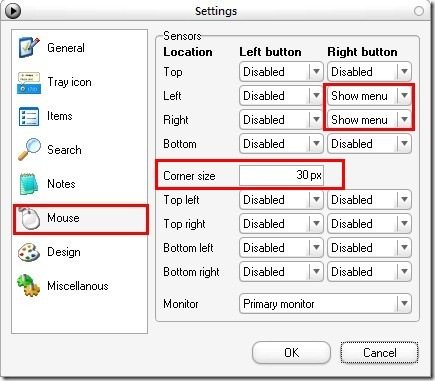Viewport: 435px width, 381px height.
Task: Click the Corner size label
Action: click(189, 176)
